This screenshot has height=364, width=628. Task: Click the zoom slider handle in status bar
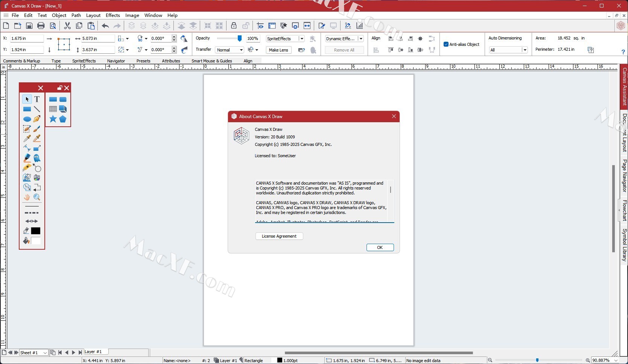[x=537, y=360]
